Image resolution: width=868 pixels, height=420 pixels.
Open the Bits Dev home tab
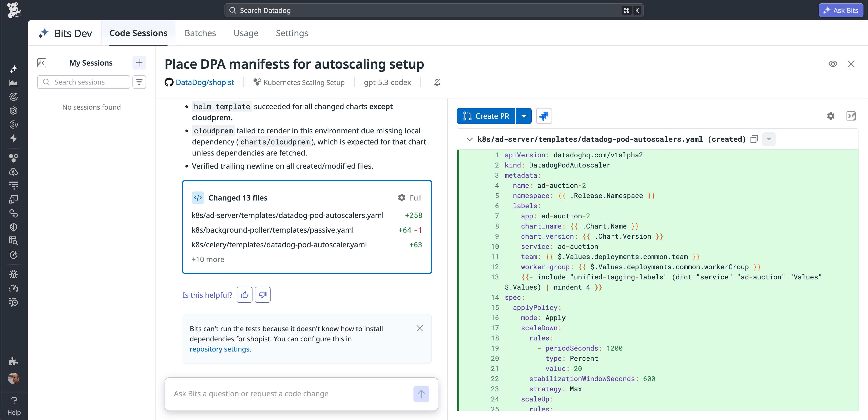coord(65,33)
